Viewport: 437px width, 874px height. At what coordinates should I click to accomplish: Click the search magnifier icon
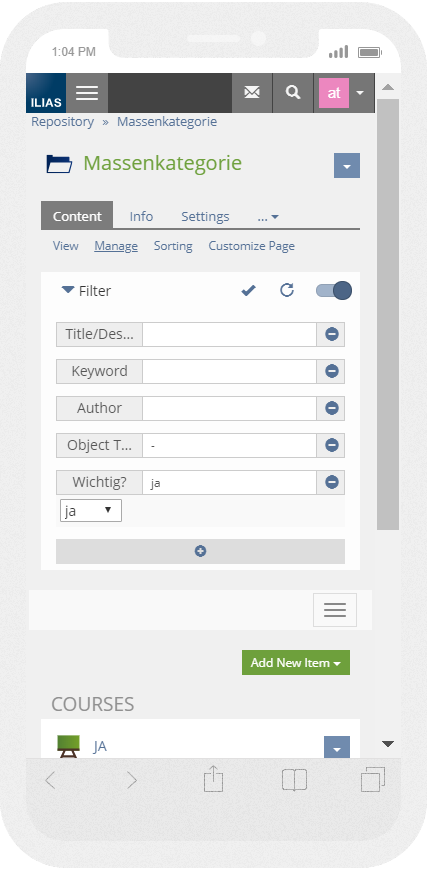pyautogui.click(x=293, y=93)
